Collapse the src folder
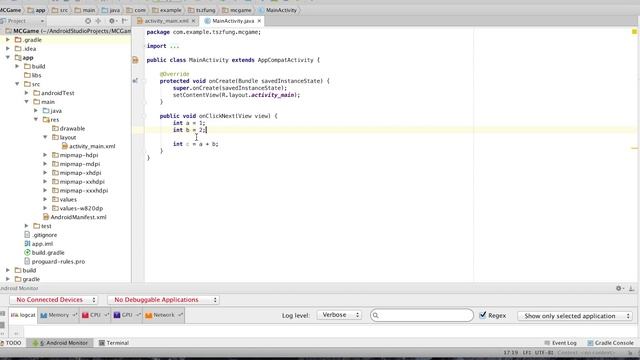The image size is (640, 360). [x=17, y=84]
